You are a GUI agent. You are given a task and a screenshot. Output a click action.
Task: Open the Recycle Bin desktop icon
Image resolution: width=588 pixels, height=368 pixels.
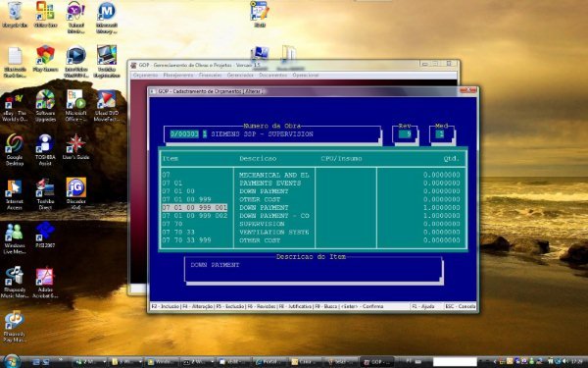15,15
